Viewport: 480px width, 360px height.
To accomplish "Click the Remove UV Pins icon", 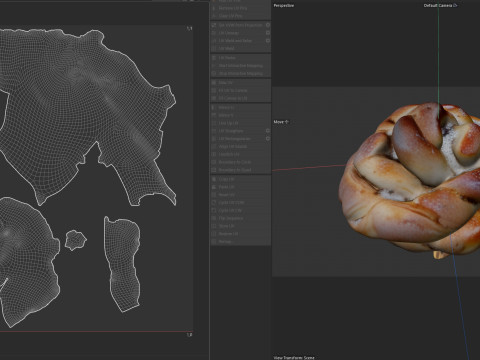I will pyautogui.click(x=214, y=8).
